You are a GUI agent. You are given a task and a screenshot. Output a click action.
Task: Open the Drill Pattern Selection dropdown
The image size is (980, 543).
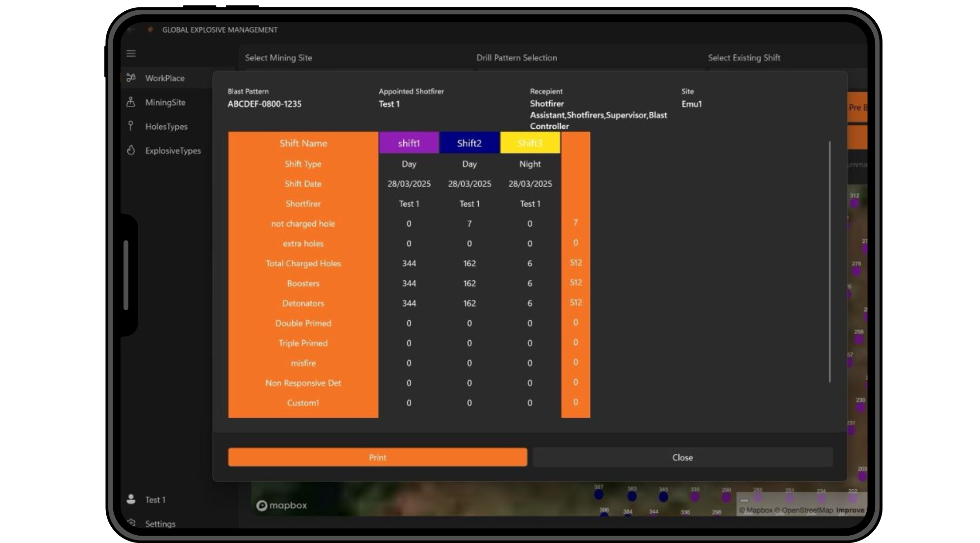(x=516, y=58)
